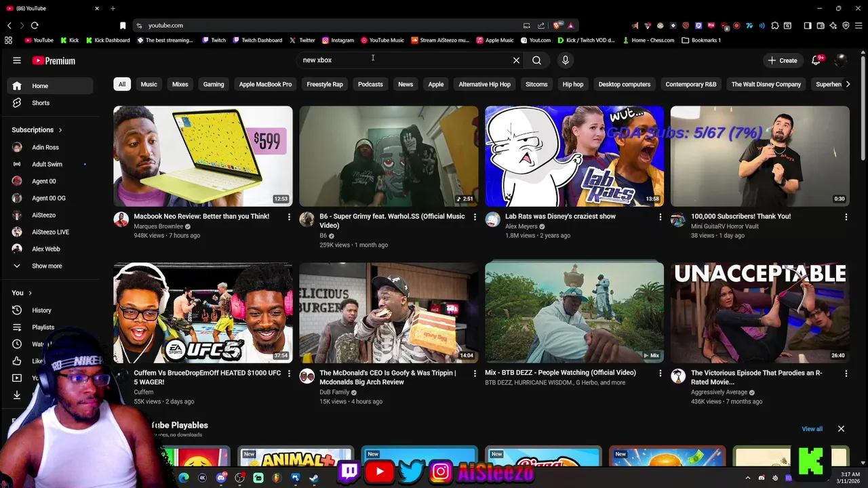Screen dimensions: 868x488
Task: Select the Music filter chip
Action: pos(149,84)
